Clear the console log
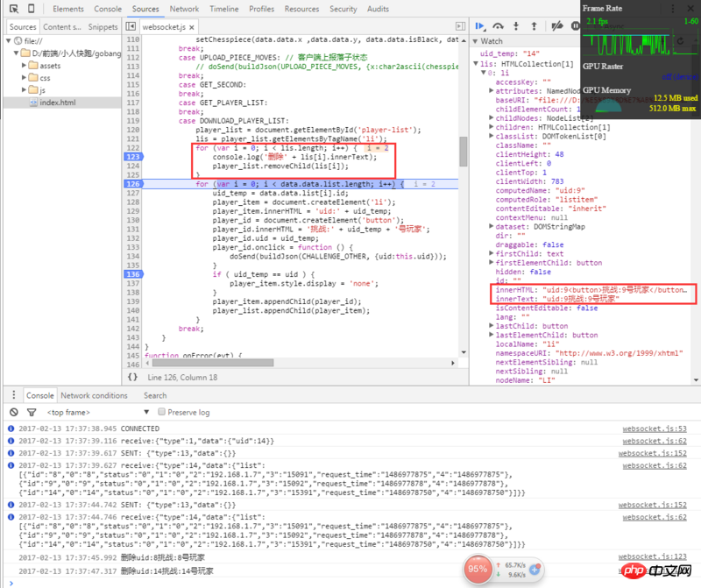 pyautogui.click(x=12, y=412)
